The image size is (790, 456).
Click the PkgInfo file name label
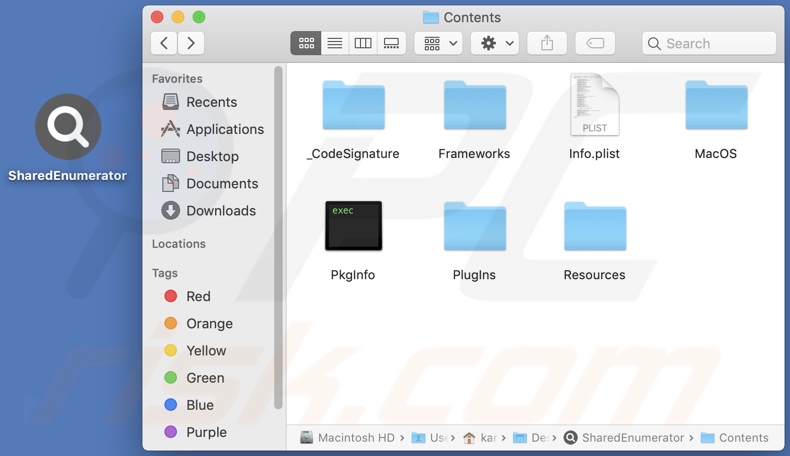[353, 275]
